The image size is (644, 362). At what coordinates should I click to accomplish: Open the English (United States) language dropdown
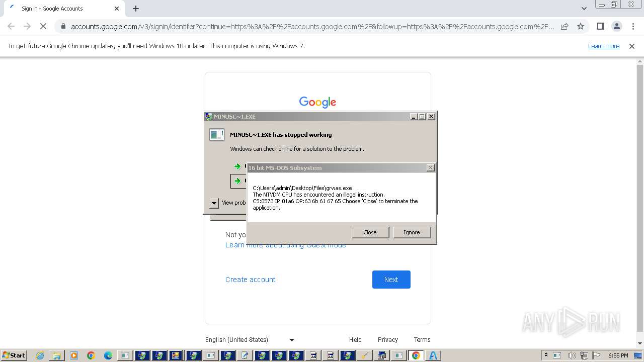250,340
